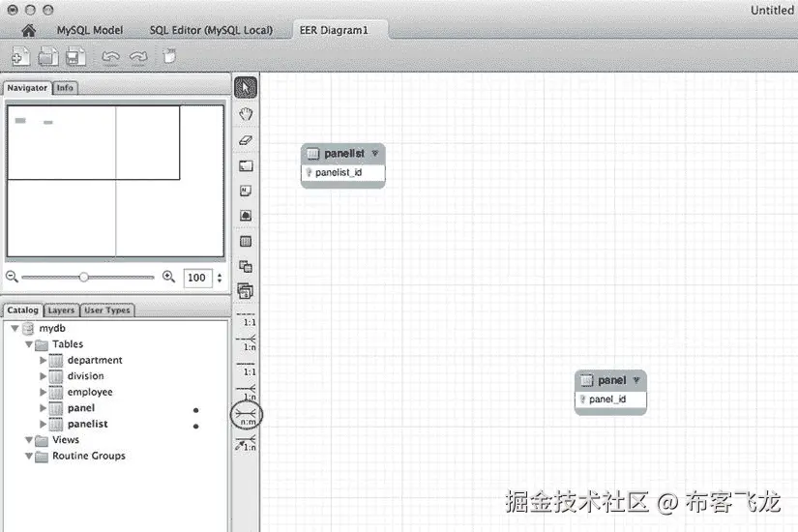Collapse the panel table on canvas
Screen dimensions: 798x532
click(636, 380)
